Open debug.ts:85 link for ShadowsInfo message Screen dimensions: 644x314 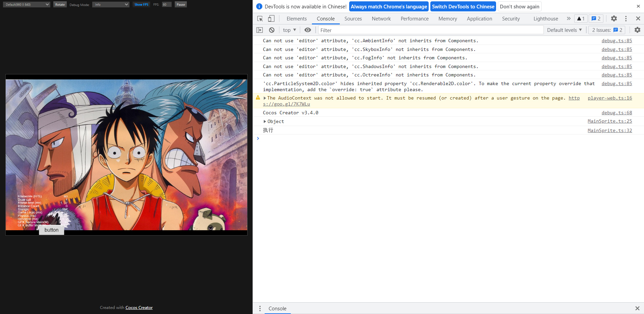(617, 66)
